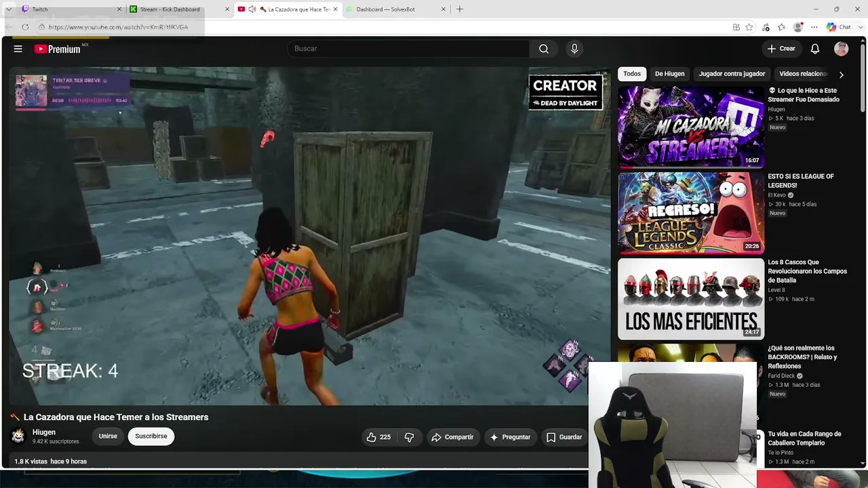Open a new browser tab
The height and width of the screenshot is (488, 868).
(x=460, y=9)
